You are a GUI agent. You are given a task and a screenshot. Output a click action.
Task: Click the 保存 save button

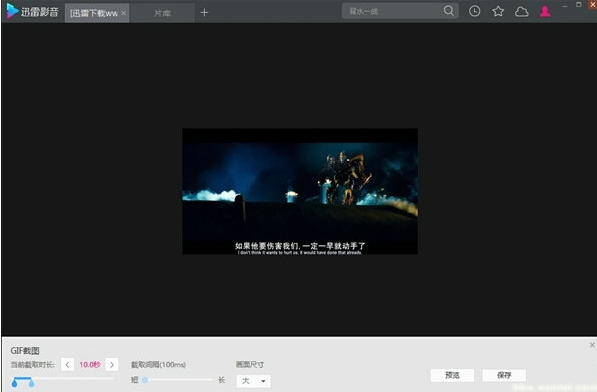coord(504,375)
